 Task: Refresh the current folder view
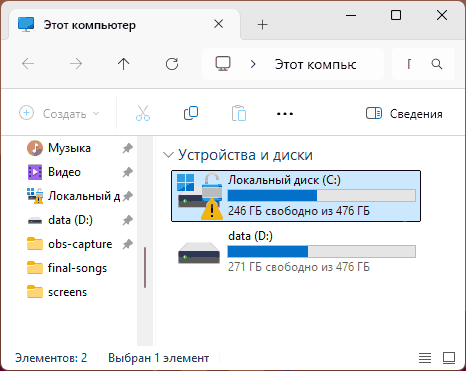point(172,64)
